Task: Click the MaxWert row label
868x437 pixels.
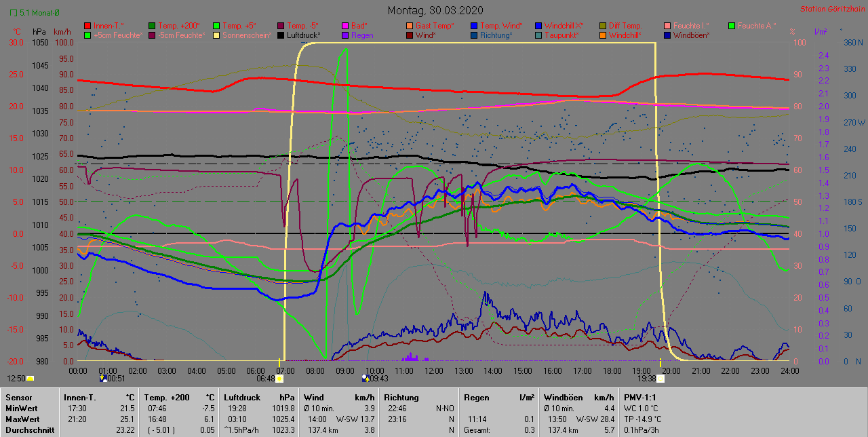Action: click(x=22, y=419)
